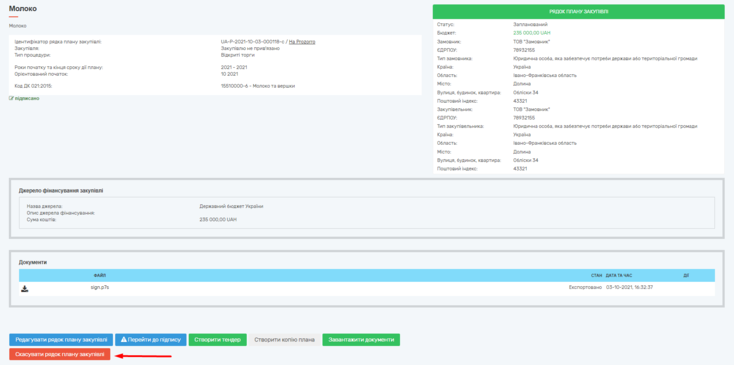Click 'Створити копію плана' button
The image size is (734, 365).
click(x=285, y=340)
